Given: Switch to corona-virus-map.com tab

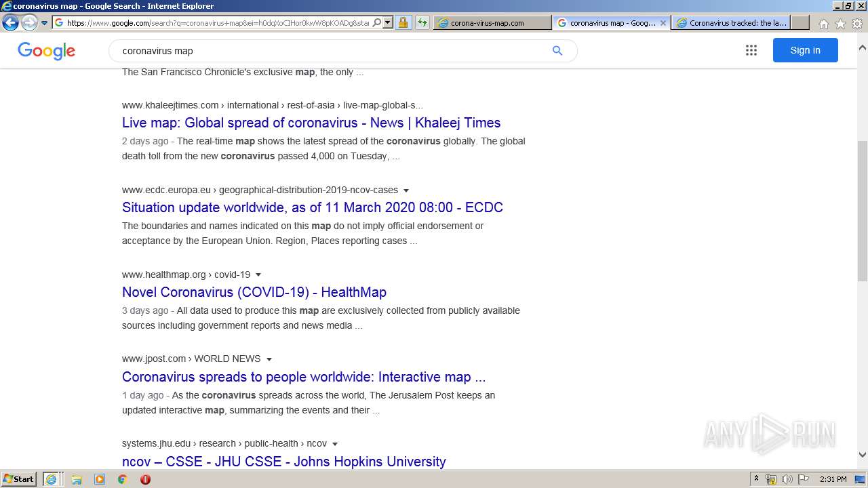Looking at the screenshot, I should pyautogui.click(x=492, y=22).
